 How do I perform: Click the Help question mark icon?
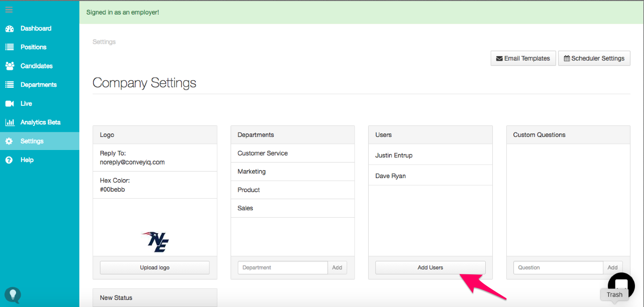coord(10,160)
